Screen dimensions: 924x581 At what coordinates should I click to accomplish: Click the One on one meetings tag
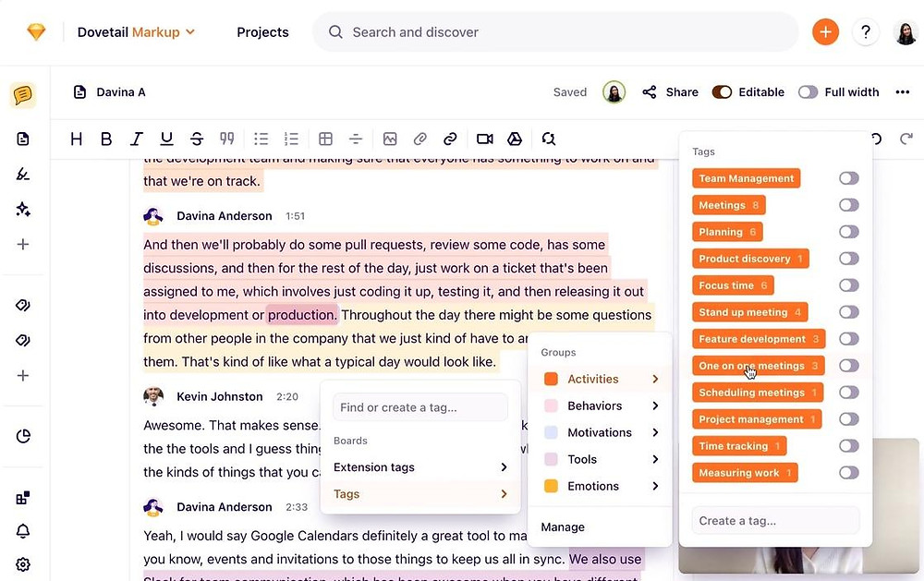pyautogui.click(x=758, y=366)
